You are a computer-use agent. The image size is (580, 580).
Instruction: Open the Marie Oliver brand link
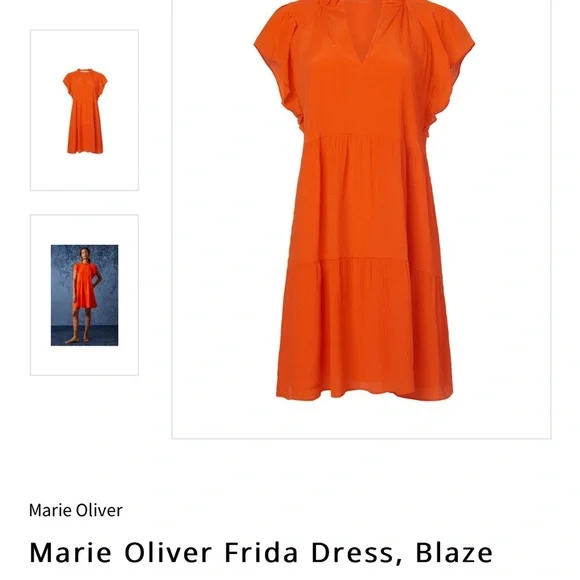[x=75, y=510]
